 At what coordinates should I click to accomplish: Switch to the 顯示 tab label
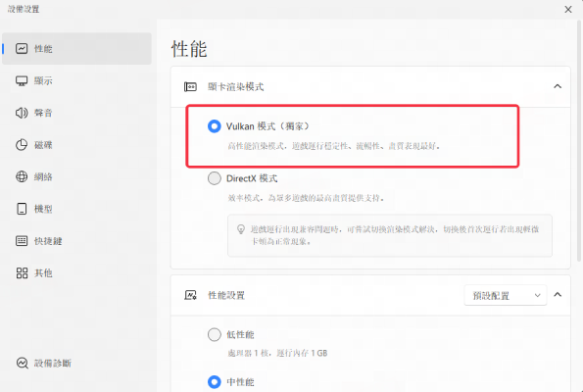[43, 80]
